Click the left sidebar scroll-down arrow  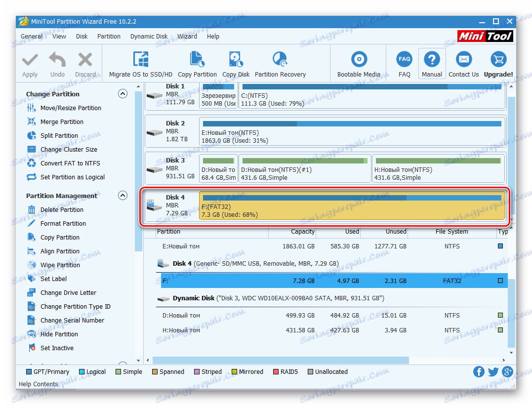tap(138, 360)
